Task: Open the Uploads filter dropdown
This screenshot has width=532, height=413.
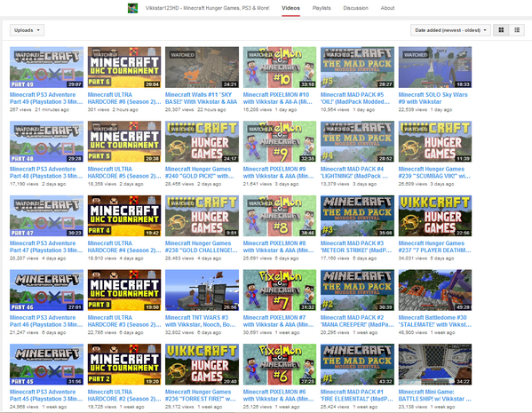Action: coord(27,30)
